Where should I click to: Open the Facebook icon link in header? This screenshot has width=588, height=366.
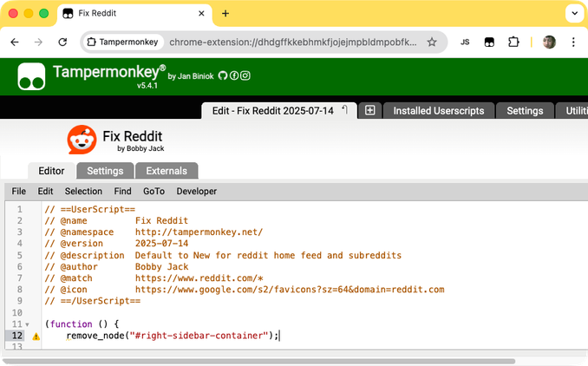tap(234, 75)
